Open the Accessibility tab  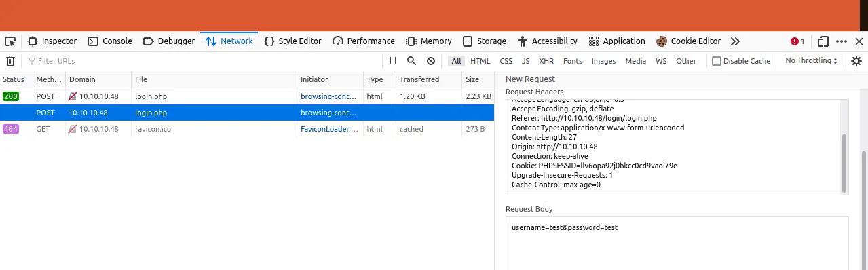(x=547, y=41)
